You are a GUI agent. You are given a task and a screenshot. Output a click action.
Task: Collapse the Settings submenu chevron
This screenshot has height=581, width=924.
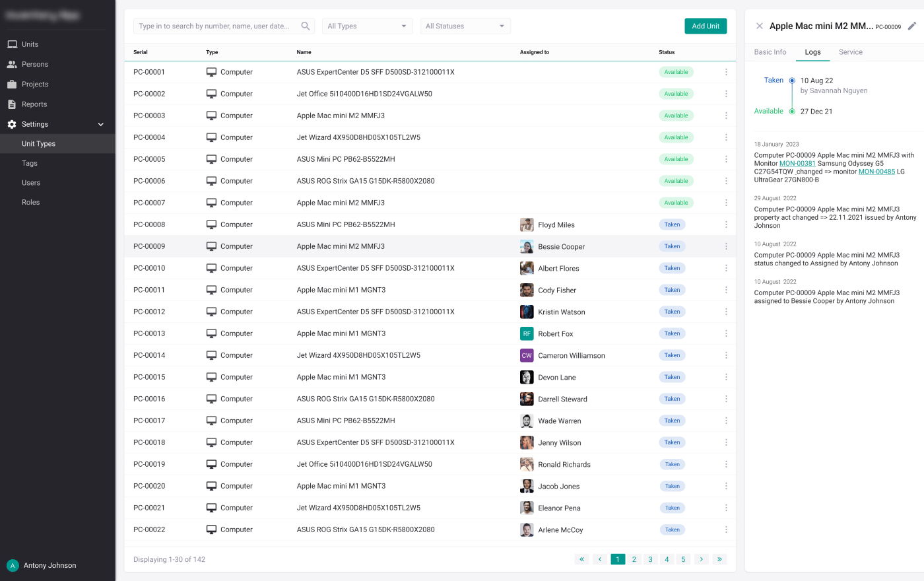coord(100,124)
